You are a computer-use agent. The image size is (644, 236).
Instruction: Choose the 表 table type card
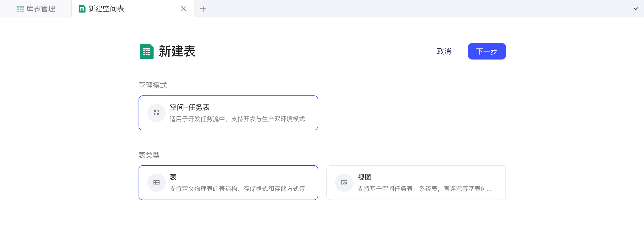(x=228, y=183)
